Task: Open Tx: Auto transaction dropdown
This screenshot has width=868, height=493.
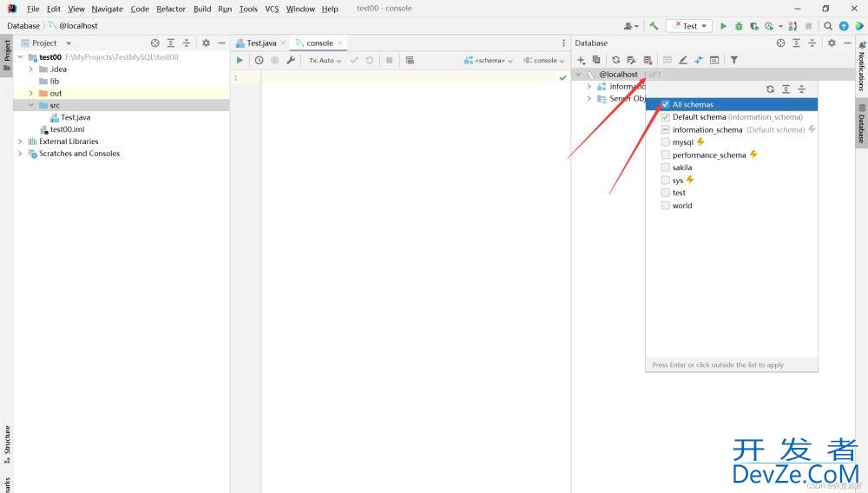Action: 325,60
